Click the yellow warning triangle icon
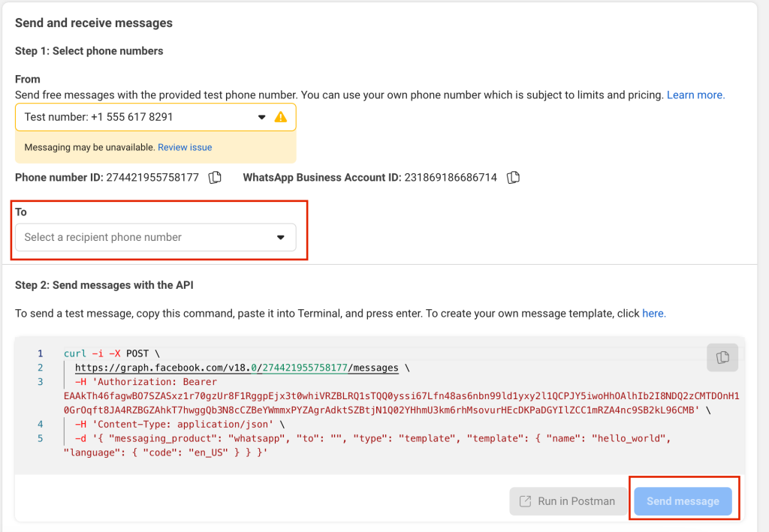Screen dimensions: 769x532 tap(281, 117)
